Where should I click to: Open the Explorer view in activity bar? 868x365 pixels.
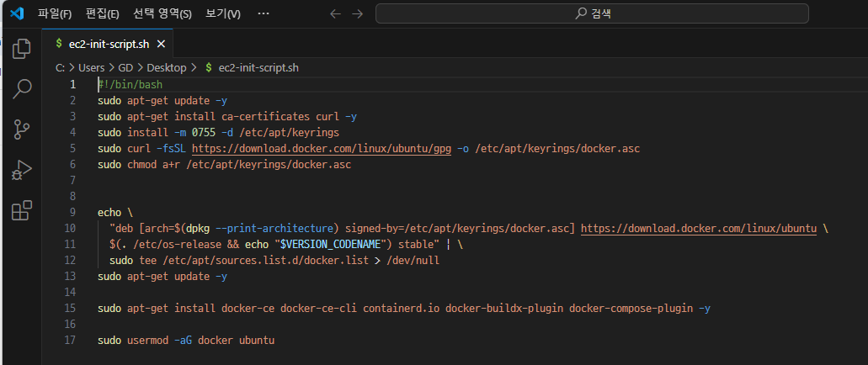point(22,49)
